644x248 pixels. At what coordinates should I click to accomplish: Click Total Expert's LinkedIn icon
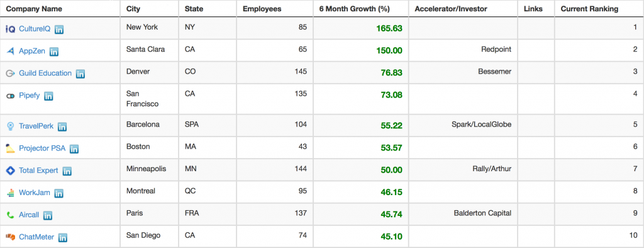[x=67, y=171]
